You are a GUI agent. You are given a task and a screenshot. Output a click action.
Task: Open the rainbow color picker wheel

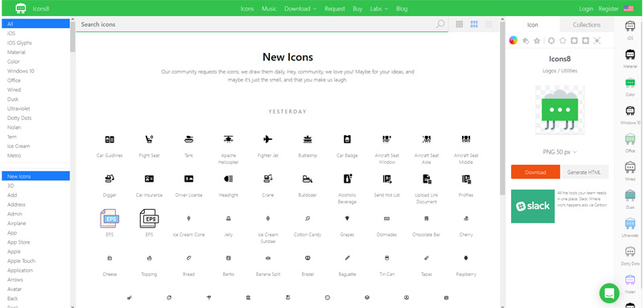(513, 40)
